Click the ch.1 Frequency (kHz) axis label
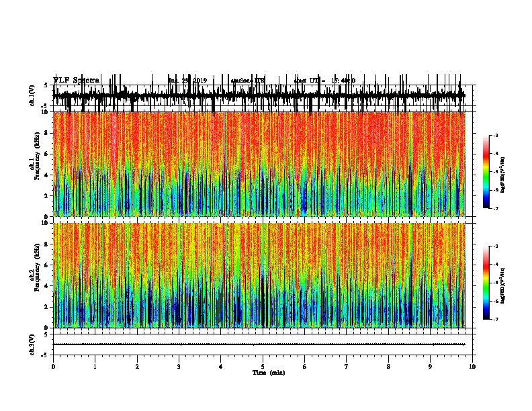This screenshot has width=532, height=411. (x=35, y=156)
